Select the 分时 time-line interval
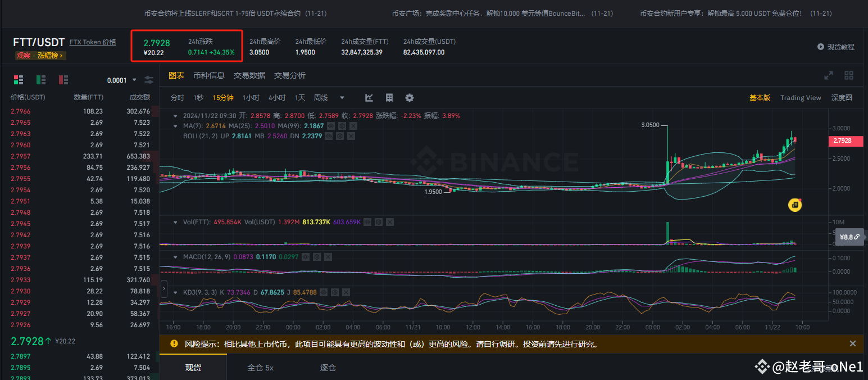This screenshot has width=868, height=380. 178,98
